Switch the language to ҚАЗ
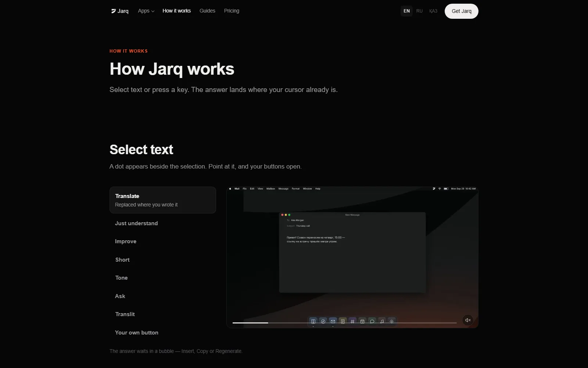Image resolution: width=588 pixels, height=368 pixels. (x=433, y=11)
